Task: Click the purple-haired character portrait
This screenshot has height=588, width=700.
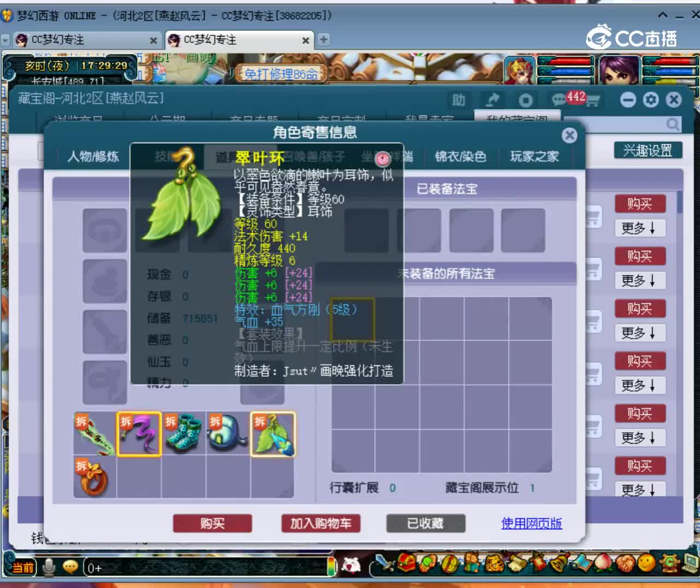Action: click(x=619, y=70)
